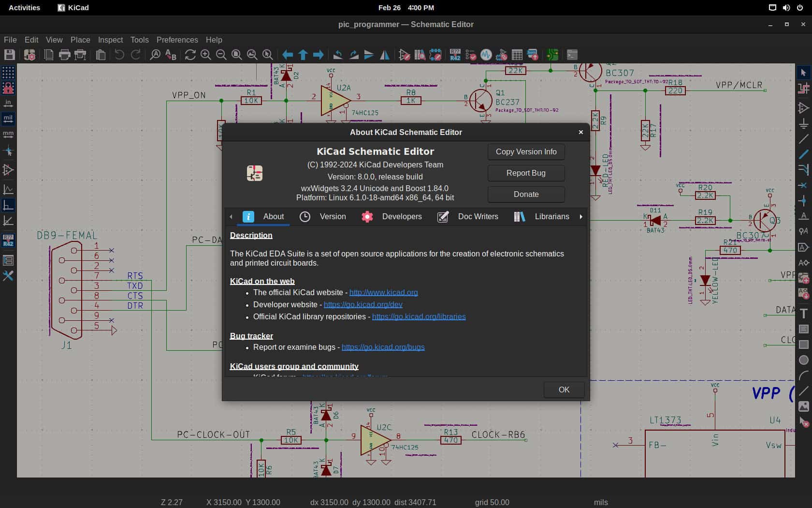
Task: Click the Copy Version Info button
Action: point(525,151)
